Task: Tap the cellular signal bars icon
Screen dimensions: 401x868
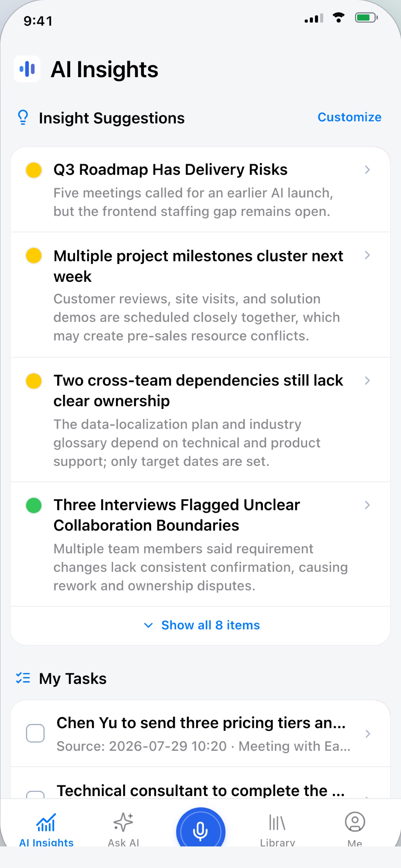Action: [x=314, y=18]
